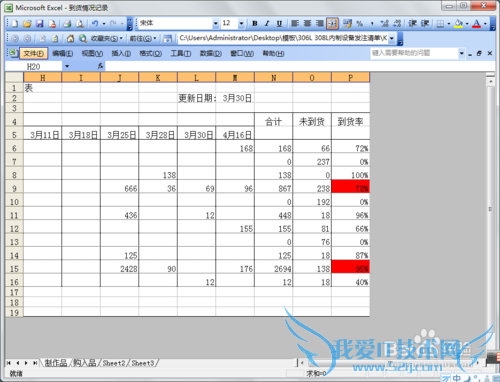Screen dimensions: 500x382
Task: Click the help question input field
Action: click(x=415, y=53)
